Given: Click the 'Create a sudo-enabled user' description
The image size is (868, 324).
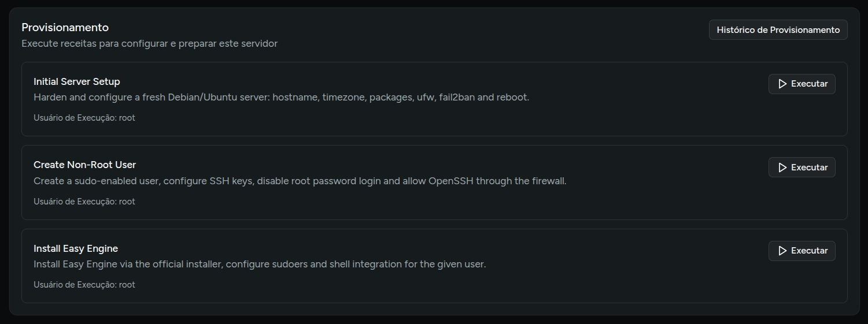Looking at the screenshot, I should tap(300, 181).
